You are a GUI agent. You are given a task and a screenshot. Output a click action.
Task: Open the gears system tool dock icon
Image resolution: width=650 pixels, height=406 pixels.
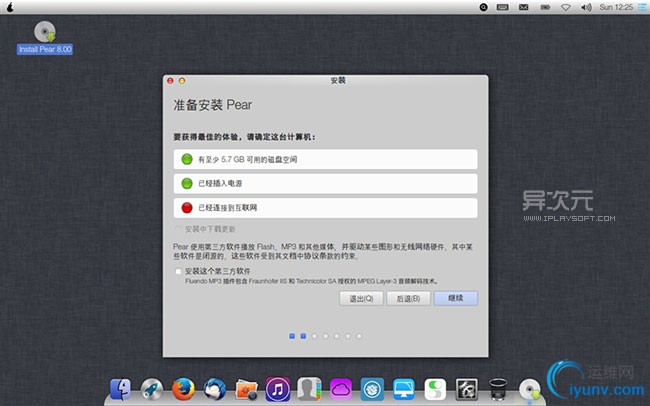pyautogui.click(x=467, y=389)
